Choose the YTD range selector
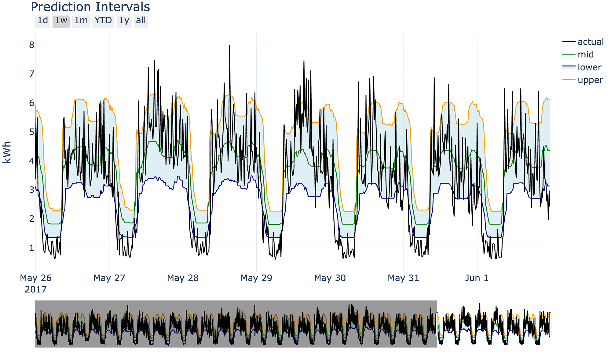611x364 pixels. point(103,21)
